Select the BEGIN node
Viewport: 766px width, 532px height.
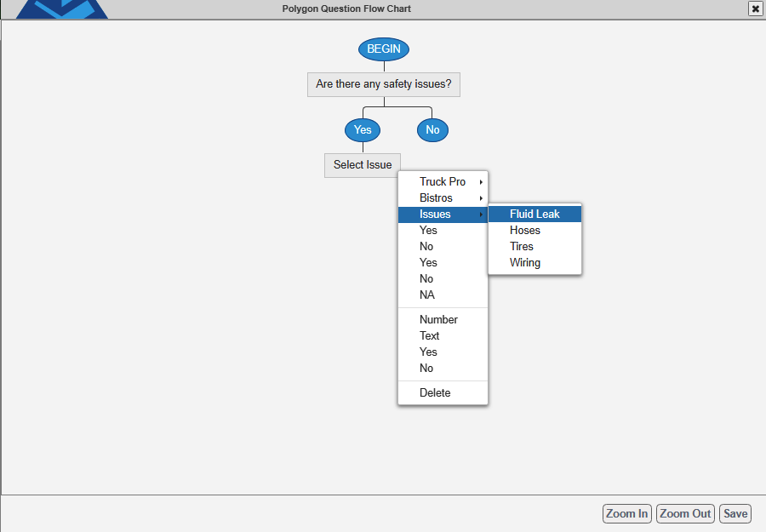pyautogui.click(x=384, y=49)
